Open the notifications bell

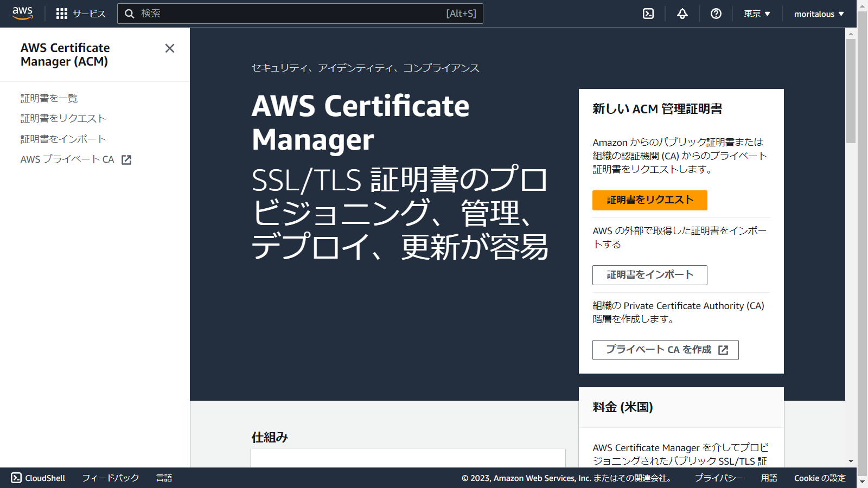(681, 14)
